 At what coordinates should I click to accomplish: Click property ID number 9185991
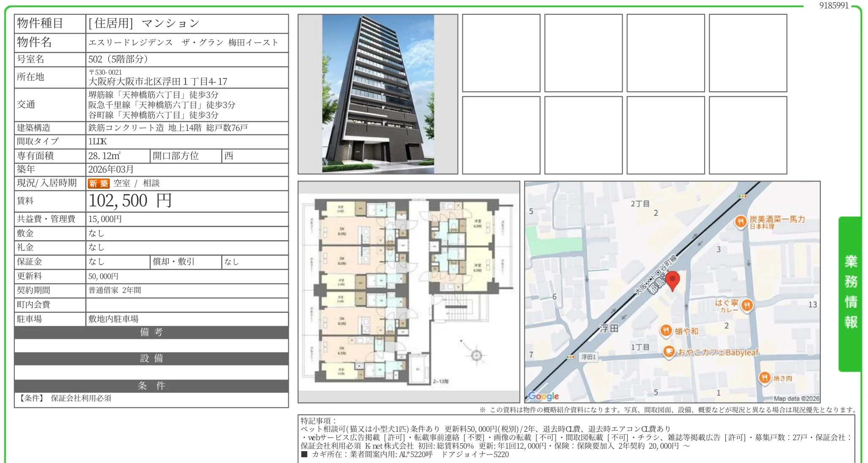coord(833,5)
